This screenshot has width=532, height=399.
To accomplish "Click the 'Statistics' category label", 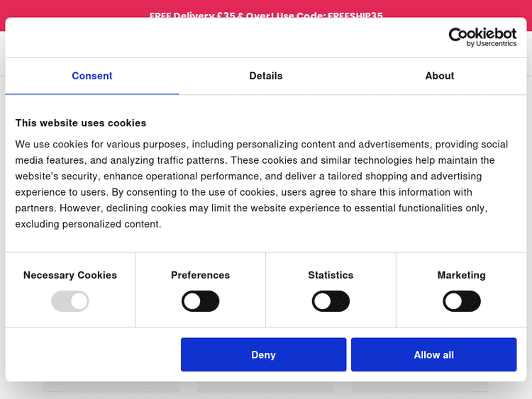I will [331, 275].
